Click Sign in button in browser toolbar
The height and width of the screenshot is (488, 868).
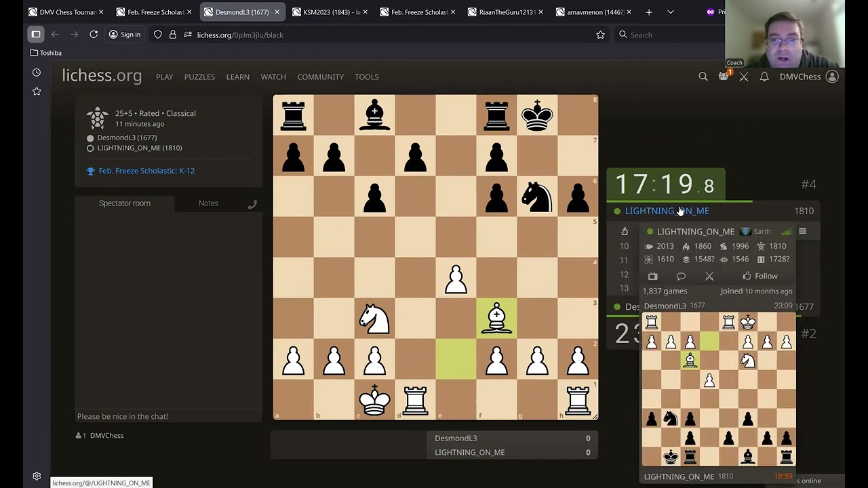(125, 35)
